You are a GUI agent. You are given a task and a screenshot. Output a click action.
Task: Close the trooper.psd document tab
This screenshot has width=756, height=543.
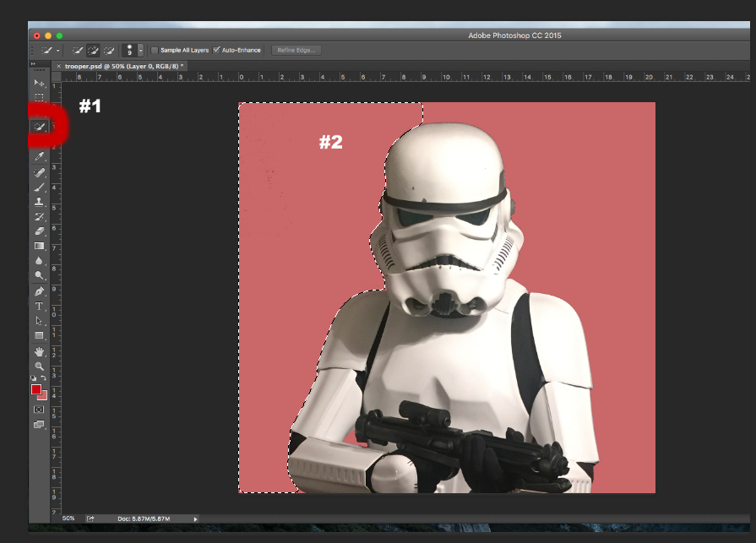point(59,66)
